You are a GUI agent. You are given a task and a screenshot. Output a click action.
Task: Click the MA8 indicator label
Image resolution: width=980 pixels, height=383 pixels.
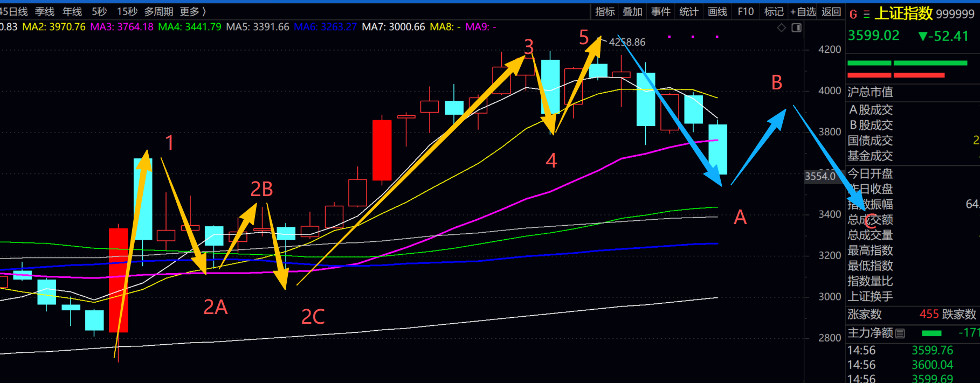(445, 27)
